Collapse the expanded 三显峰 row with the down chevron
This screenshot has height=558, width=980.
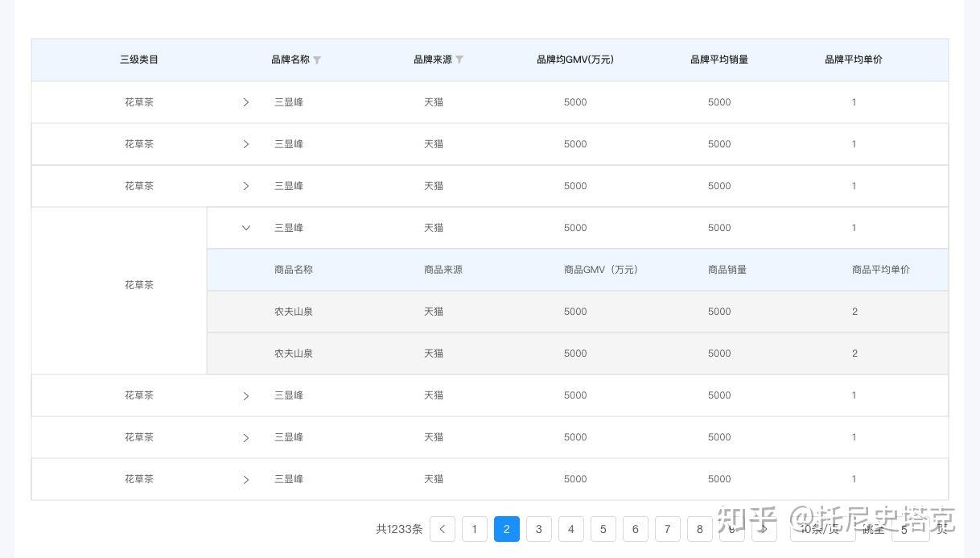[x=246, y=228]
